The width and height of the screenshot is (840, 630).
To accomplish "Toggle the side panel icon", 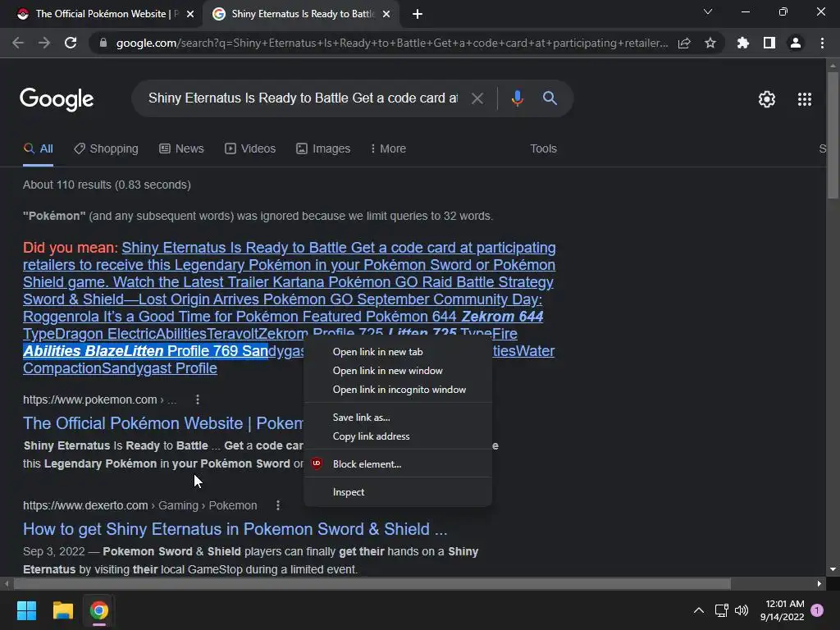I will [769, 43].
